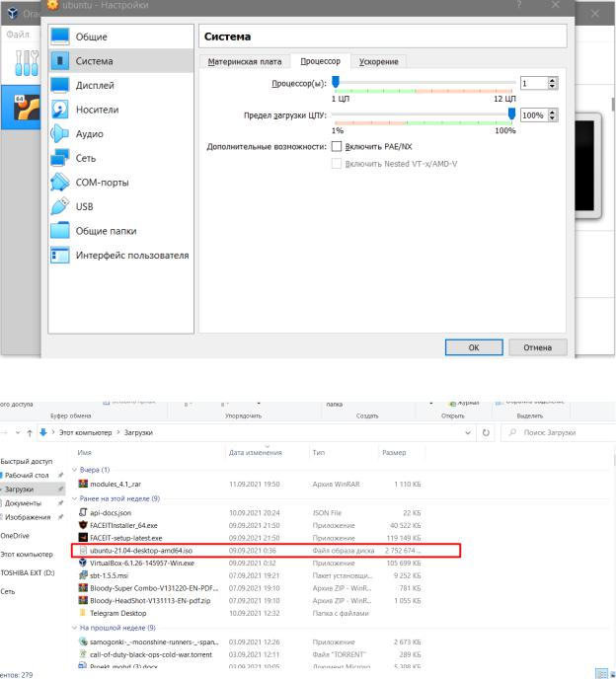
Task: Open TOSHIBA EXT (D:) drive
Action: [28, 572]
